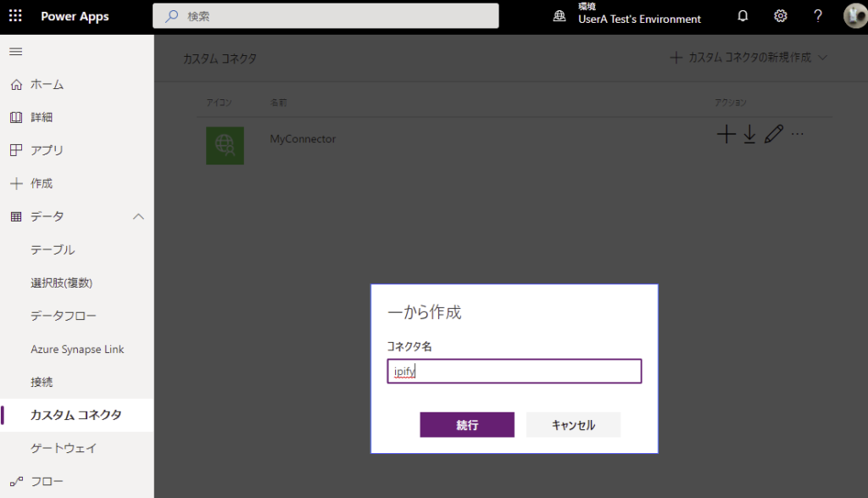Viewport: 868px width, 498px height.
Task: Open the app launcher waffle icon
Action: coord(15,16)
